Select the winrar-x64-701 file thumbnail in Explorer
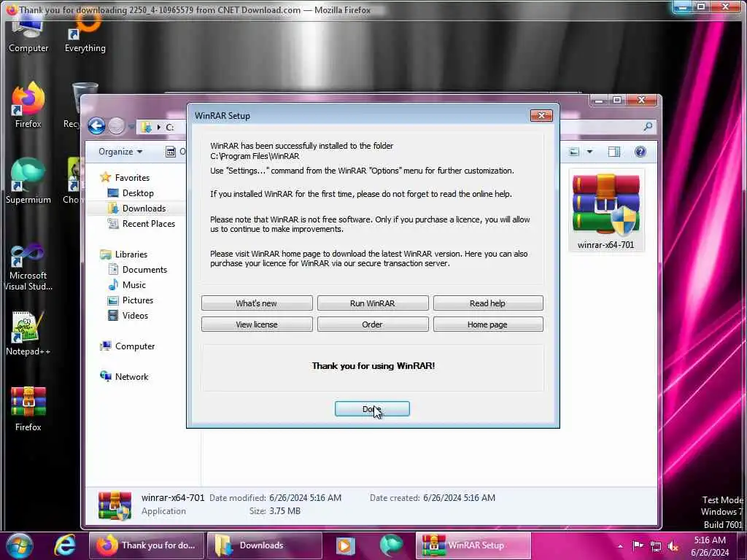 (x=606, y=211)
